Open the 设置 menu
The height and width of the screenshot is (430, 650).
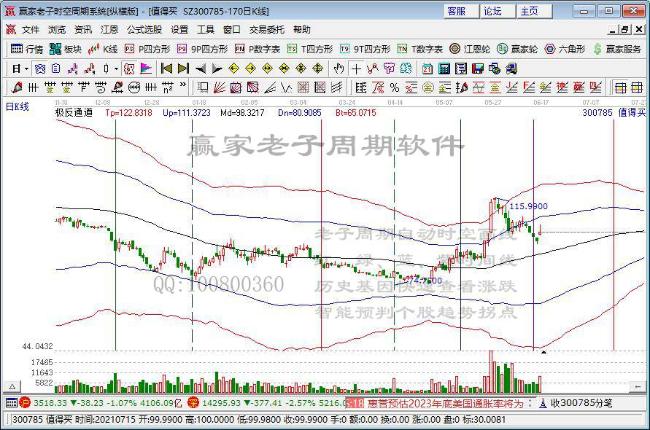click(x=179, y=29)
